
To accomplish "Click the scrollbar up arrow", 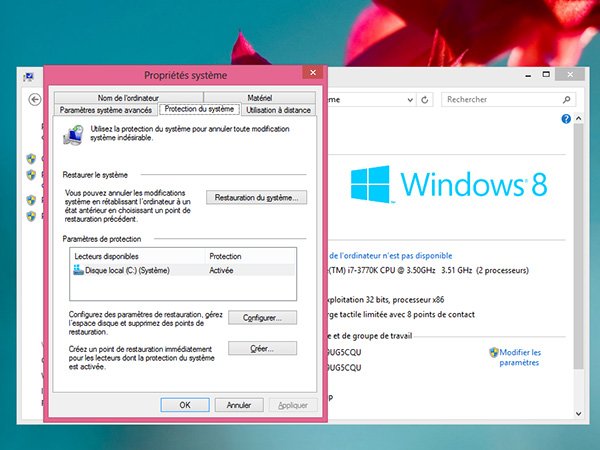I will (x=579, y=119).
